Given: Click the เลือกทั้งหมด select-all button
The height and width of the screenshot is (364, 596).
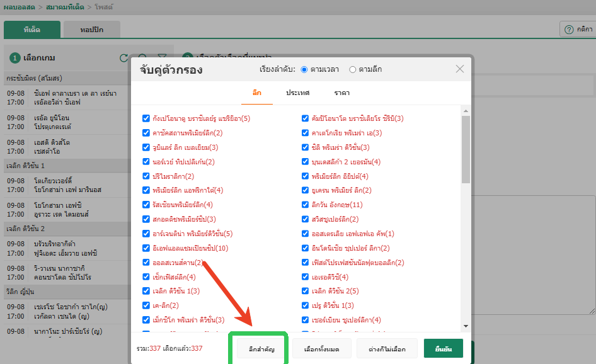Looking at the screenshot, I should pos(321,348).
